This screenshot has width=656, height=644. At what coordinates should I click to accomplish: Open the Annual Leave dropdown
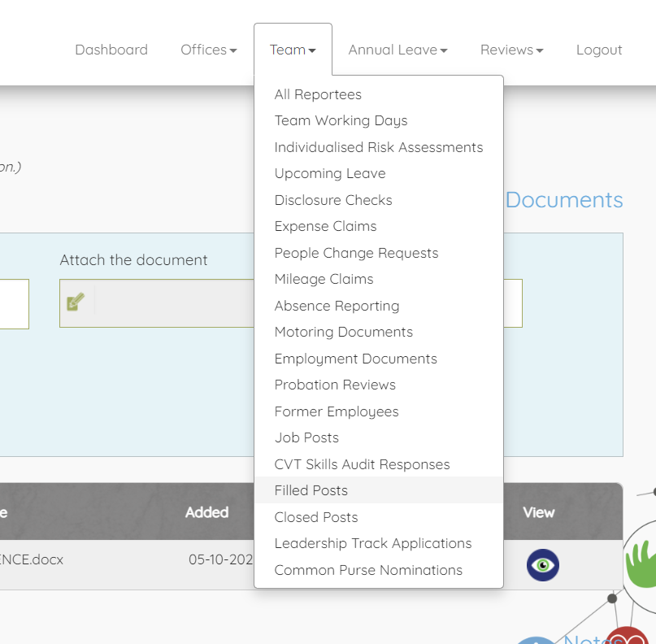point(398,50)
